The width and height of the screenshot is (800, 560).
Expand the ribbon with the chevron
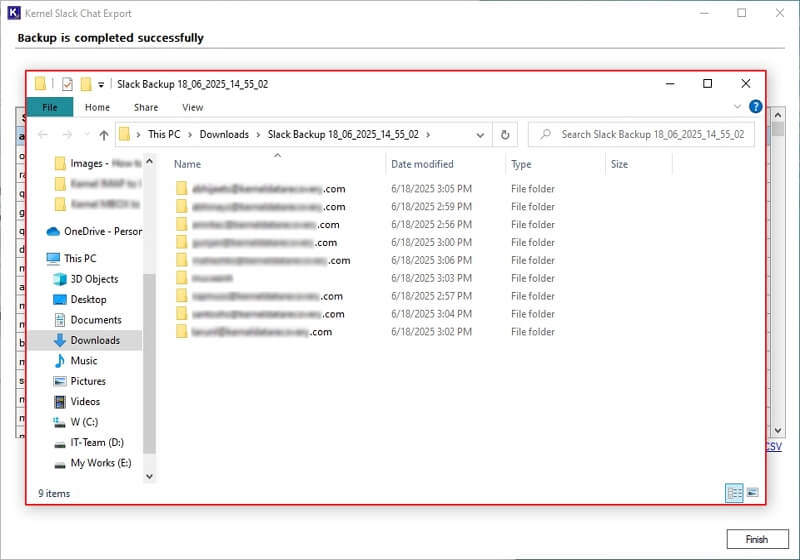tap(737, 106)
